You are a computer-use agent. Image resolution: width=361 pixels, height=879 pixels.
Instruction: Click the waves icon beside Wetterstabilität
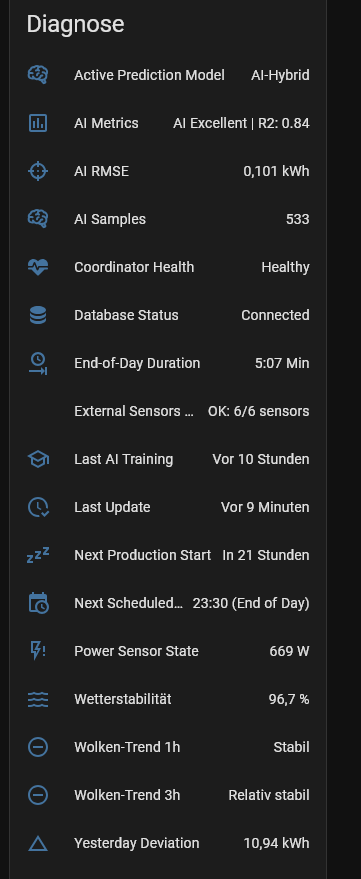click(x=38, y=699)
